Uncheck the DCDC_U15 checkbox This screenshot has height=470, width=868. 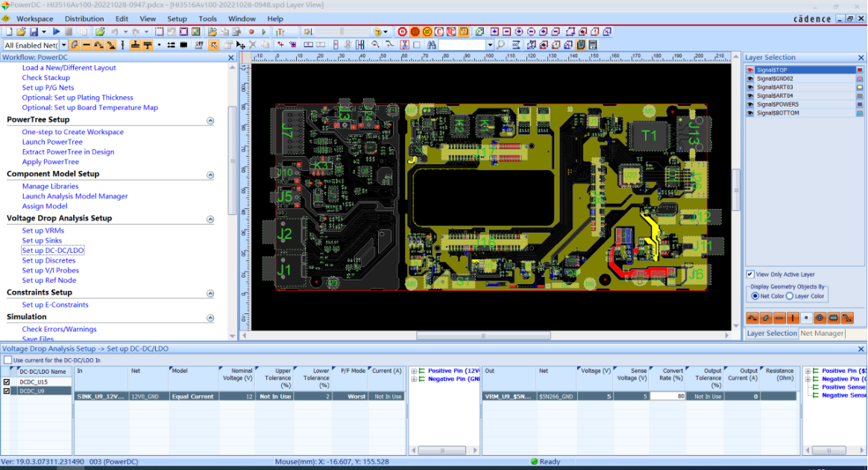click(x=7, y=382)
